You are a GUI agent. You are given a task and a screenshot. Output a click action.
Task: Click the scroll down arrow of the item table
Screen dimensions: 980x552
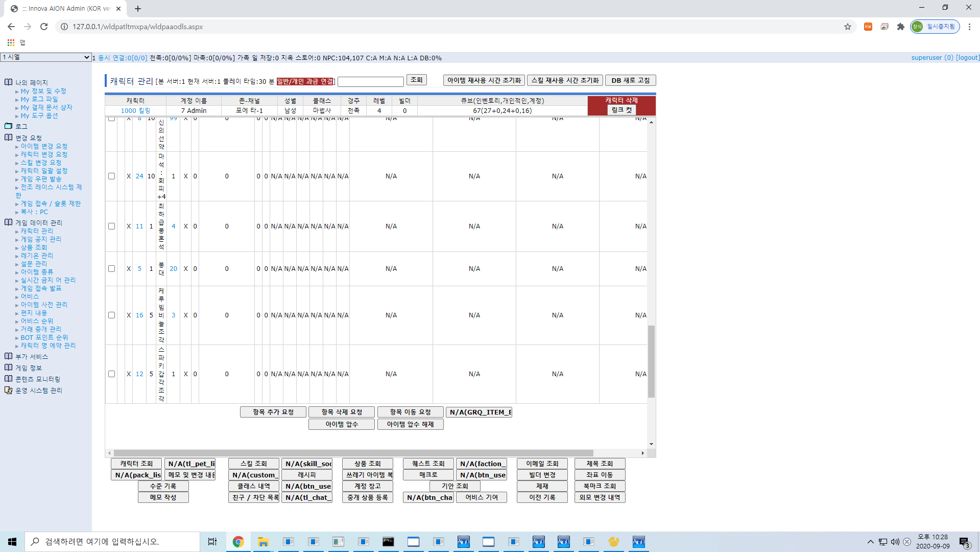(651, 444)
